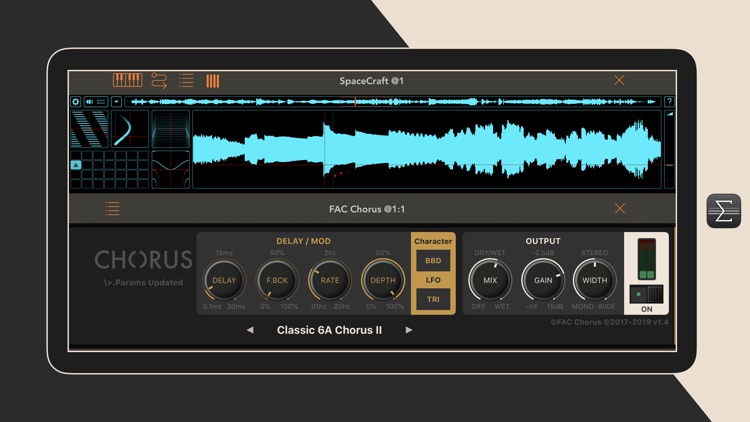Click the 15ms delay value label
The height and width of the screenshot is (422, 750).
coord(224,253)
